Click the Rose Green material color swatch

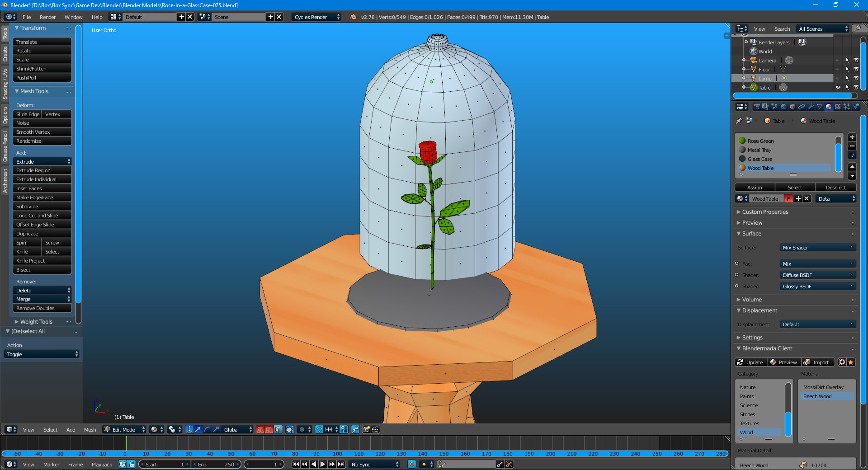point(742,141)
